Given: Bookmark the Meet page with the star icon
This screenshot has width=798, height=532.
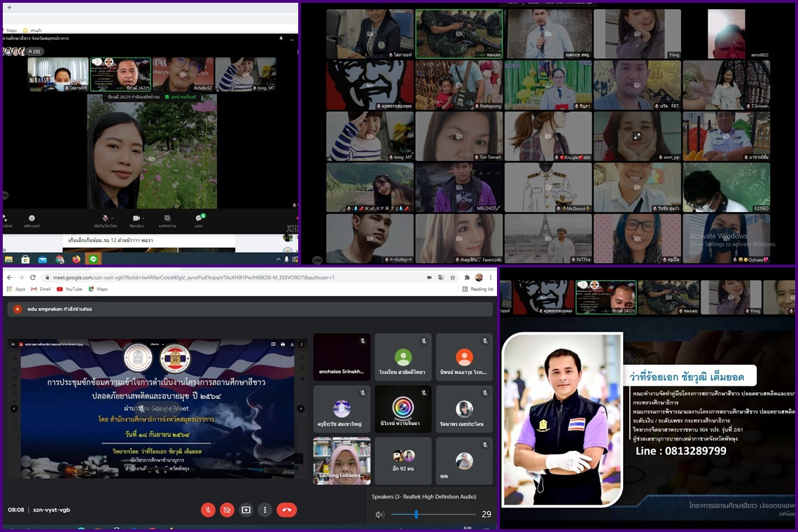Looking at the screenshot, I should point(452,277).
